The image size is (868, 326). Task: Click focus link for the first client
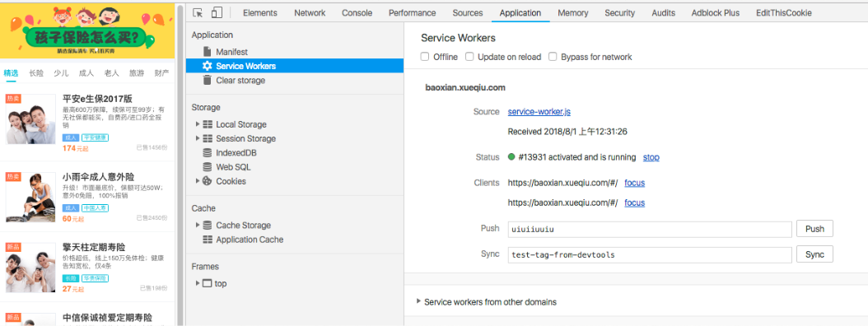634,183
